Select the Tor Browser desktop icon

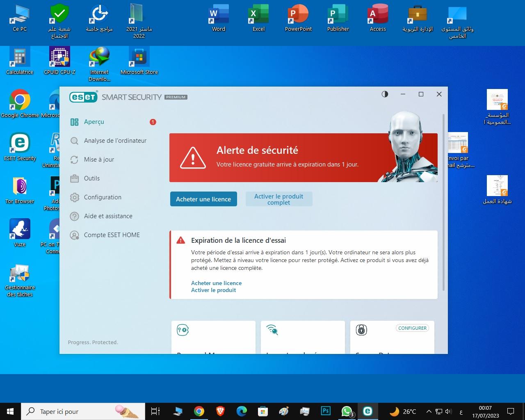[19, 190]
